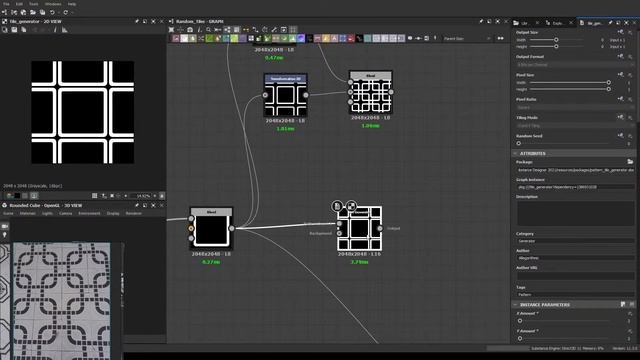
Task: Click the red node icon in node bar
Action: point(351,38)
